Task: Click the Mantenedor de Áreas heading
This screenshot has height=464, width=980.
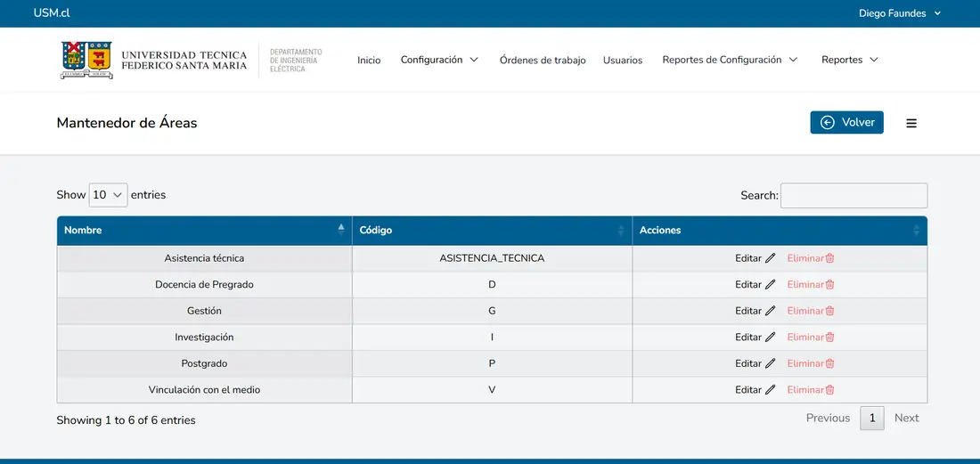Action: pyautogui.click(x=127, y=123)
